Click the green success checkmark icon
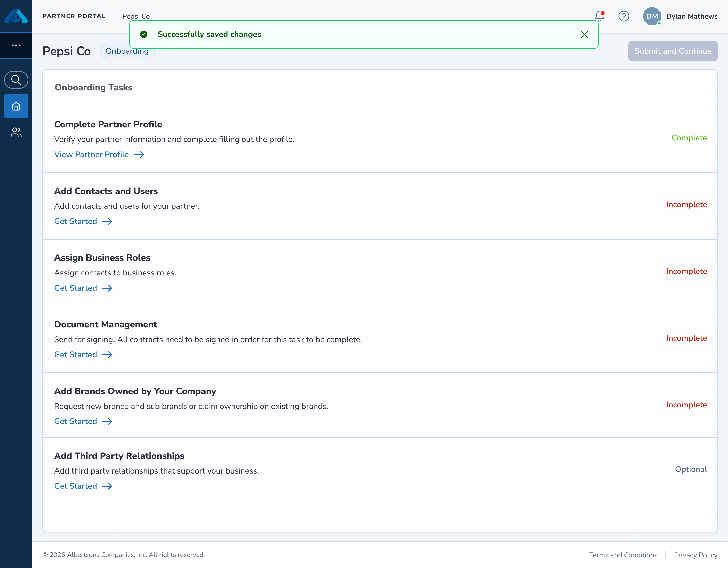728x568 pixels. click(144, 34)
